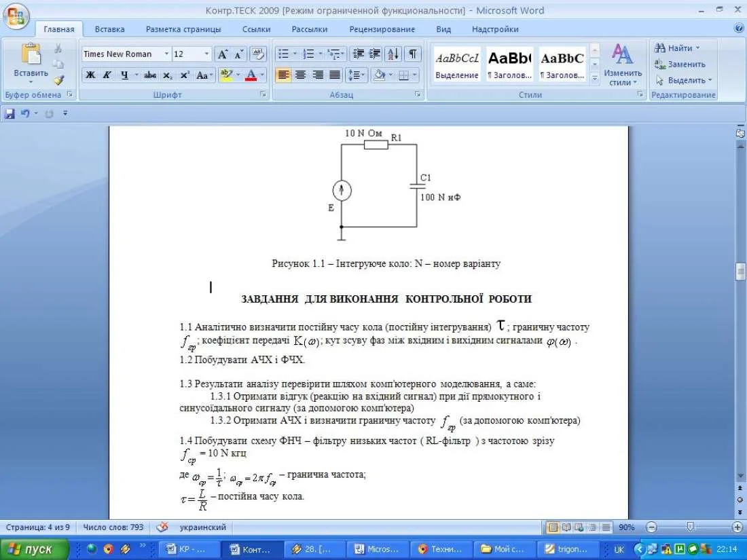Open the Рассылки tab
Image resolution: width=747 pixels, height=560 pixels.
coord(310,29)
